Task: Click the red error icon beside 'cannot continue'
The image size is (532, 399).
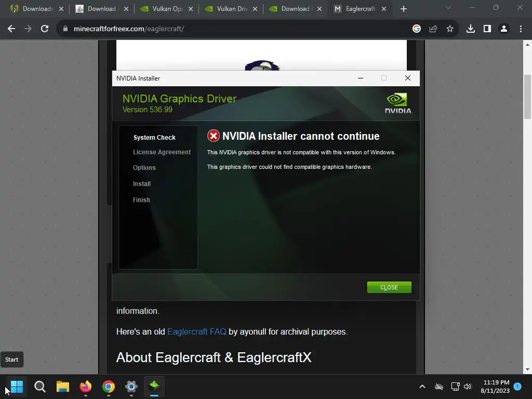Action: click(x=214, y=136)
